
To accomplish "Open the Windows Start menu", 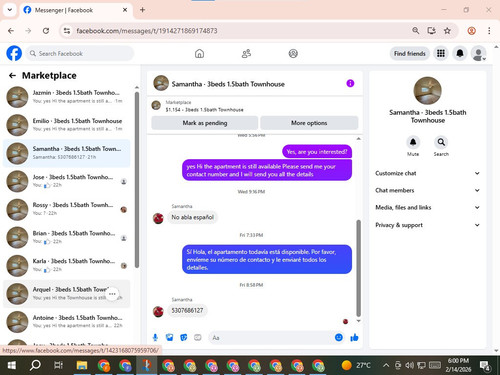I will (12, 365).
